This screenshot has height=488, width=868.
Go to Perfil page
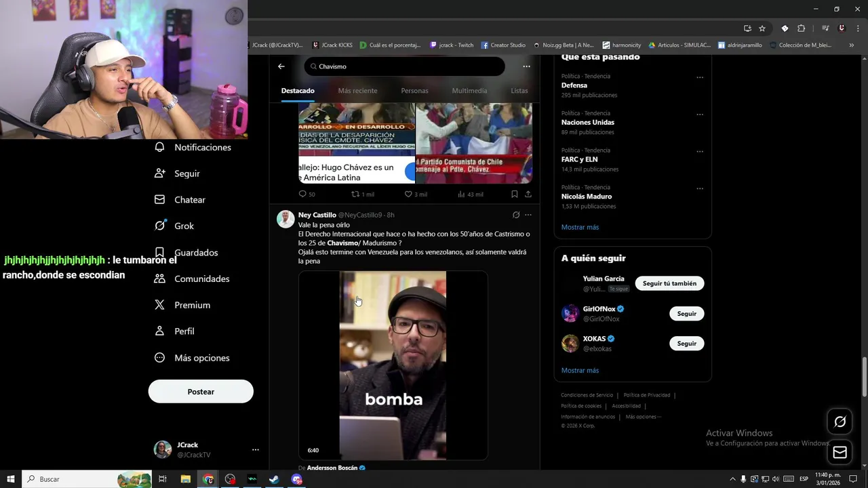[x=175, y=331]
